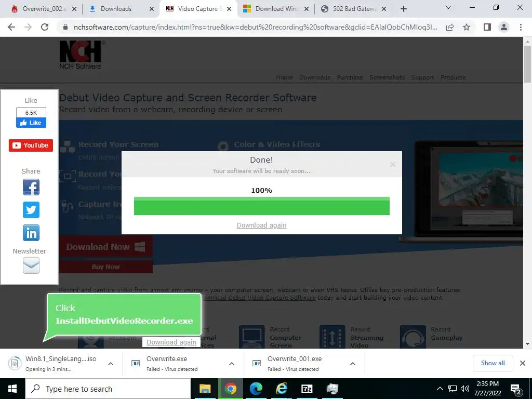This screenshot has height=399, width=532.
Task: Expand options for Overwrite.exe download
Action: (232, 364)
